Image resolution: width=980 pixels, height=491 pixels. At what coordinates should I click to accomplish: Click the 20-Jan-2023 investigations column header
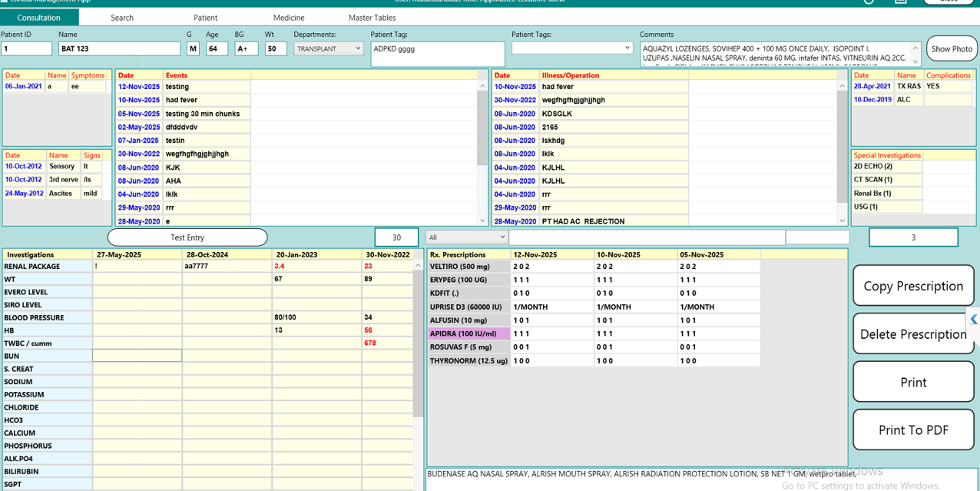click(316, 254)
